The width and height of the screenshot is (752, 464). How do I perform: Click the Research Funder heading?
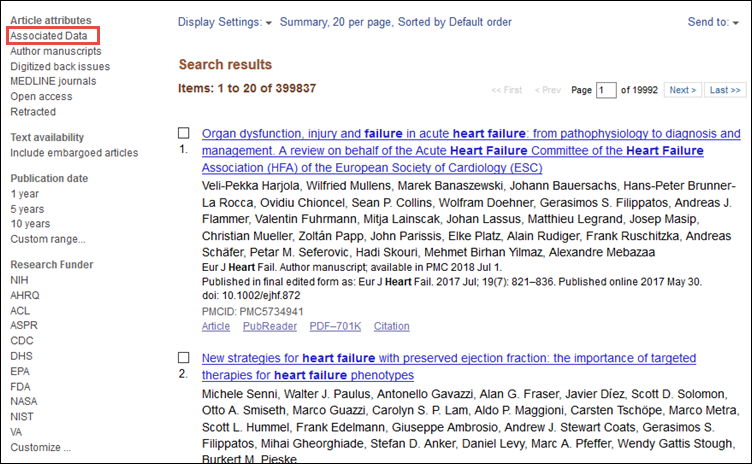(x=52, y=264)
